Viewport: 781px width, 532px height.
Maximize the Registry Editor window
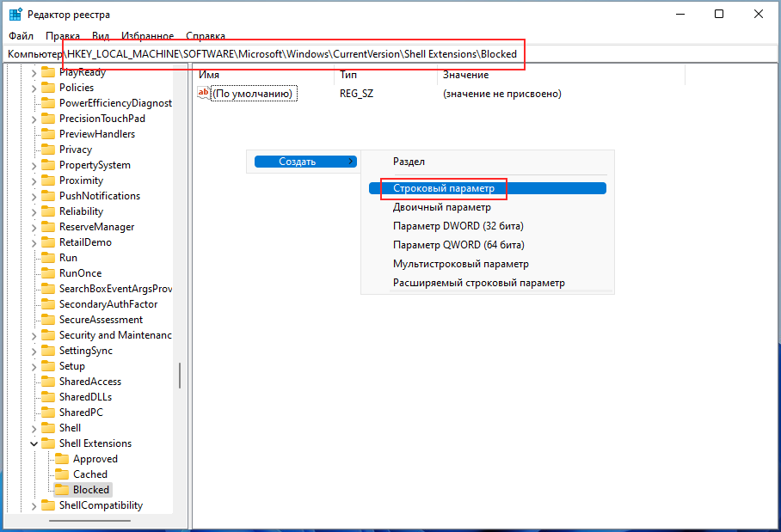coord(719,14)
